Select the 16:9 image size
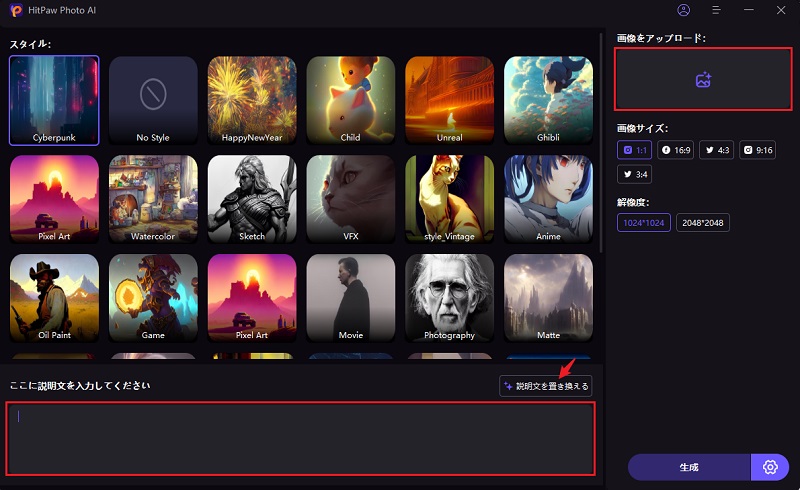The width and height of the screenshot is (800, 490). tap(676, 150)
